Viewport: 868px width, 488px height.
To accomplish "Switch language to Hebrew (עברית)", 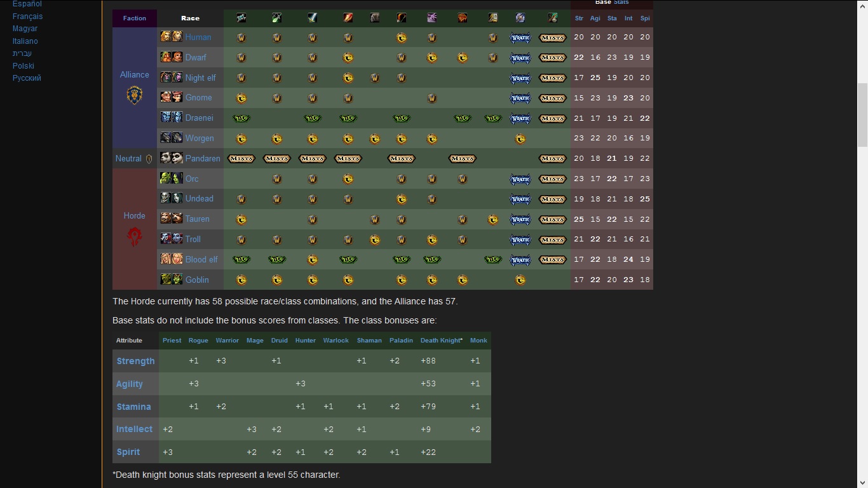I will click(x=22, y=53).
